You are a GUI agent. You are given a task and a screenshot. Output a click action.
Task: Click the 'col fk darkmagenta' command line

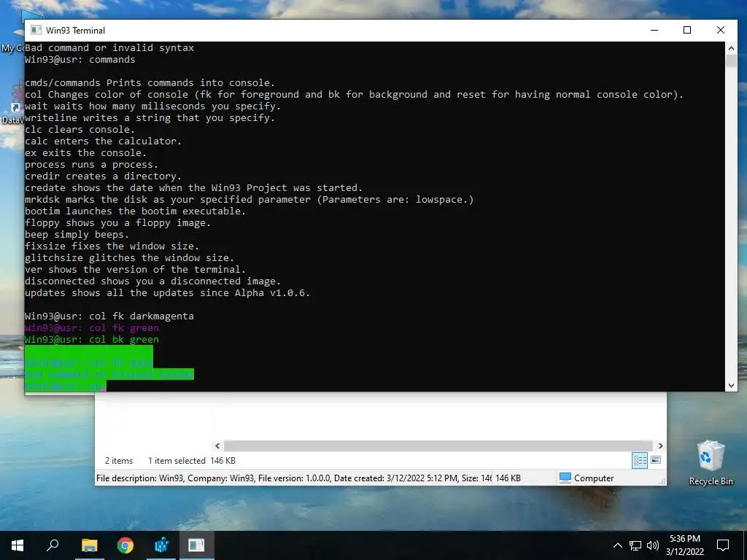[x=109, y=316]
